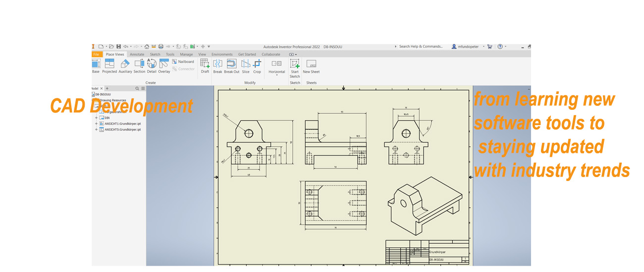Expand ANSICHT5:Grundkörper.ipt node
This screenshot has height=272, width=644.
coord(97,130)
